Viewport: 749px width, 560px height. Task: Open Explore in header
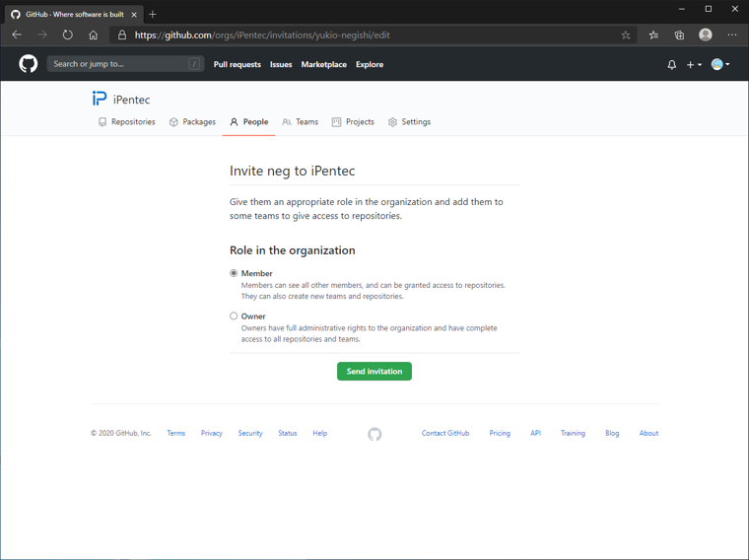[x=370, y=64]
